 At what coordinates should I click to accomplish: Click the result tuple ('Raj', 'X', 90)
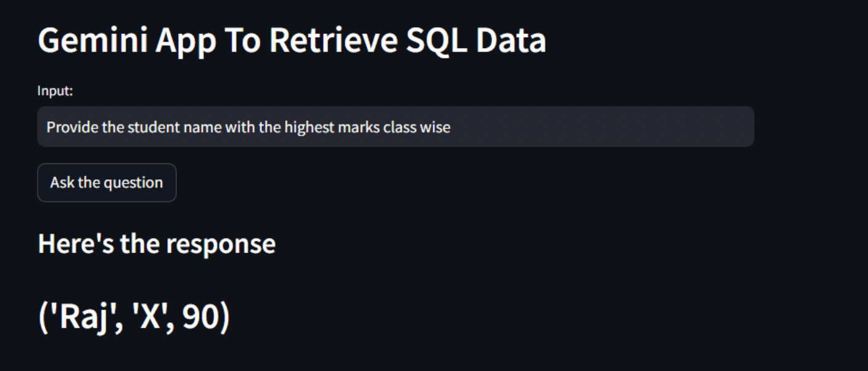[134, 317]
